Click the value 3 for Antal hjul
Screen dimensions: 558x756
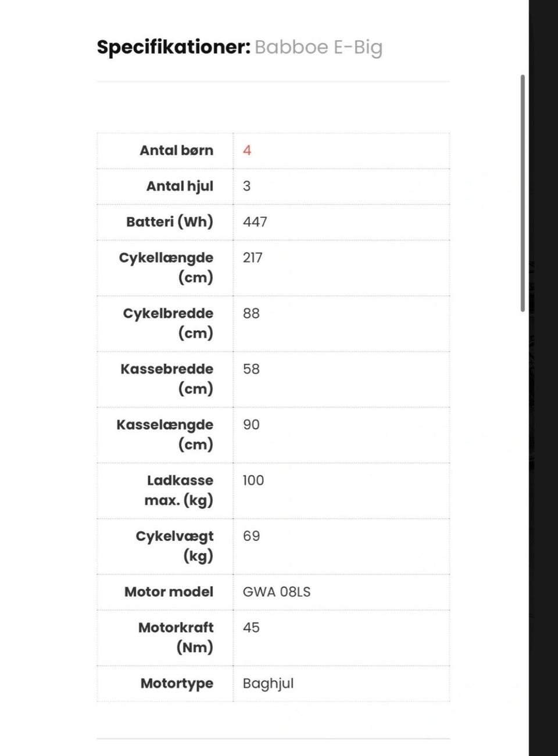click(246, 186)
